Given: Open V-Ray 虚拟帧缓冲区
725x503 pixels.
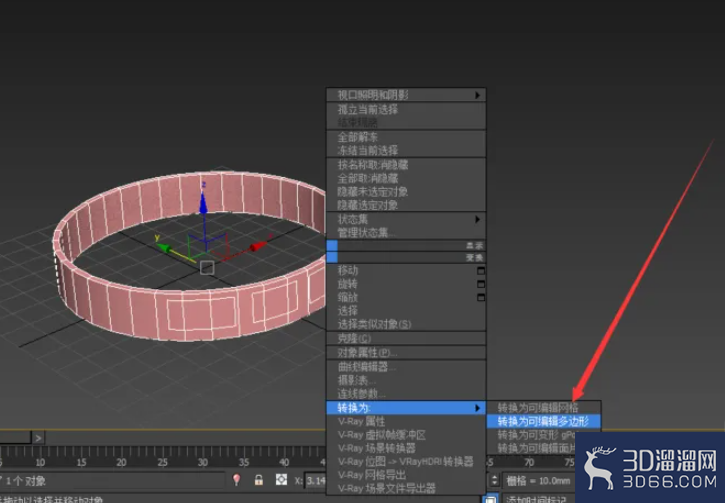Looking at the screenshot, I should pyautogui.click(x=381, y=435).
